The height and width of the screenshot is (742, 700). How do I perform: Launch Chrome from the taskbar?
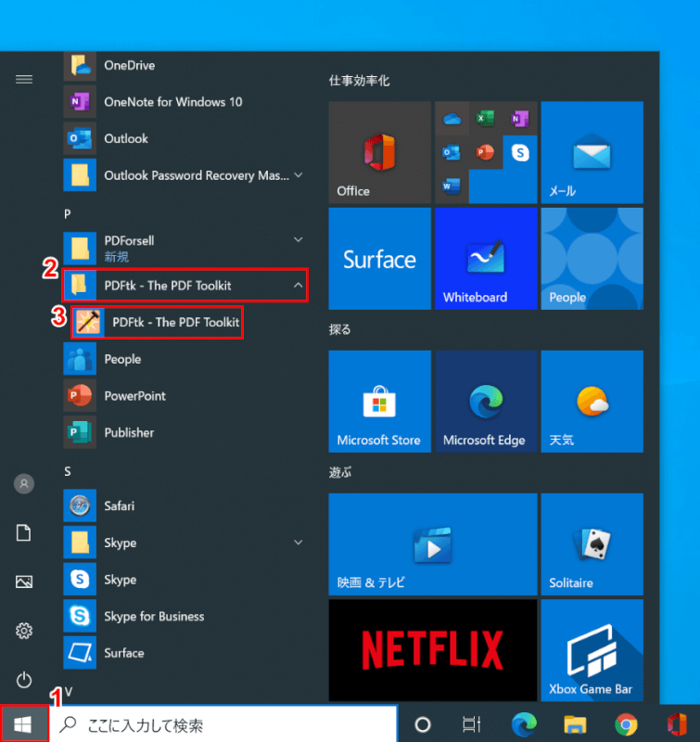point(626,724)
